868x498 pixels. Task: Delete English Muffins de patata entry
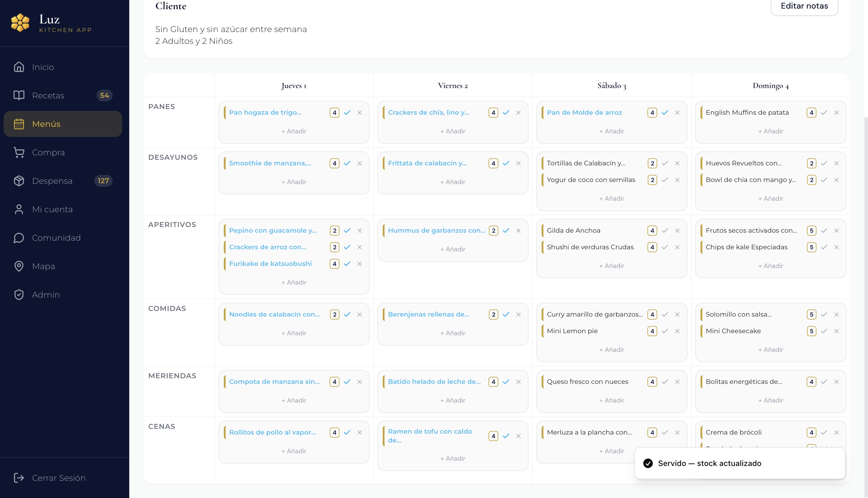[837, 113]
